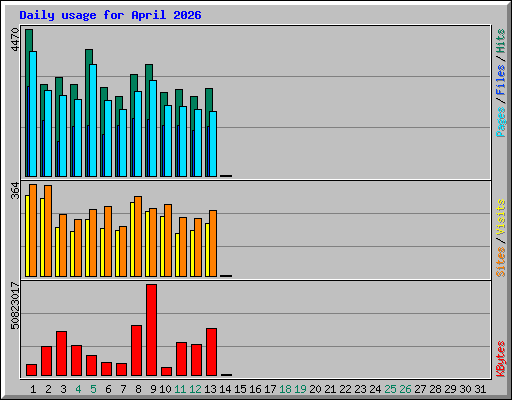This screenshot has height=400, width=512.
Task: Click day label 17 on the x-axis
Action: [x=270, y=389]
